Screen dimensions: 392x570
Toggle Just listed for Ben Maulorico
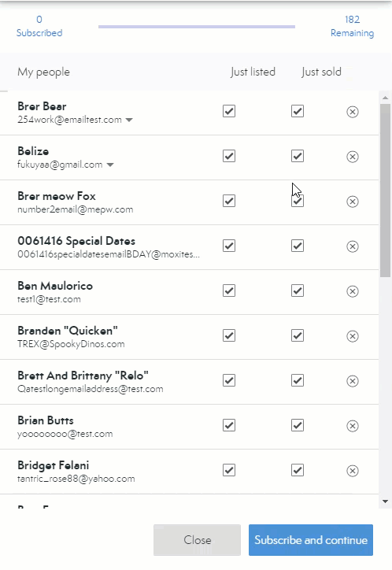pyautogui.click(x=229, y=291)
